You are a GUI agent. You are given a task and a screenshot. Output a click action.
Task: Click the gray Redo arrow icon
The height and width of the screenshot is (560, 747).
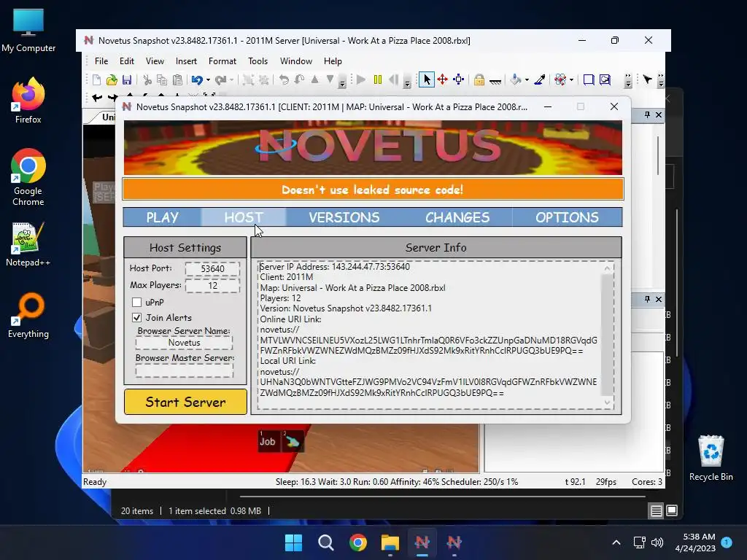(220, 79)
